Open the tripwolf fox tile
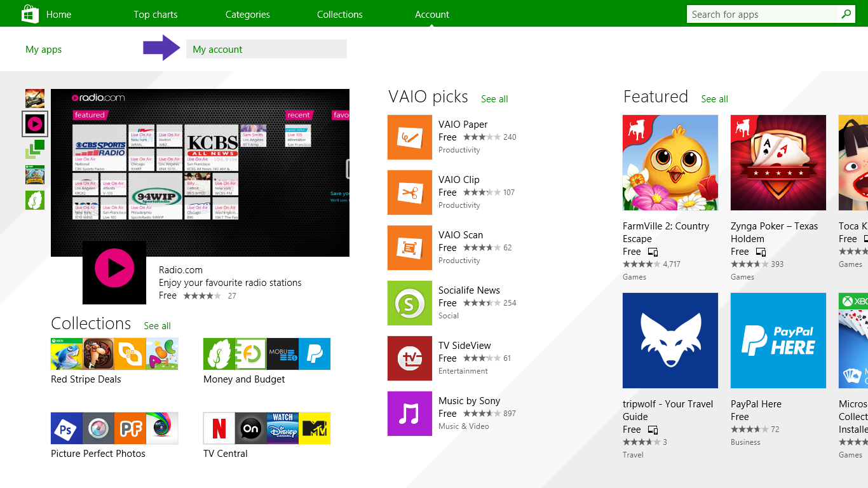The width and height of the screenshot is (868, 488). [670, 341]
